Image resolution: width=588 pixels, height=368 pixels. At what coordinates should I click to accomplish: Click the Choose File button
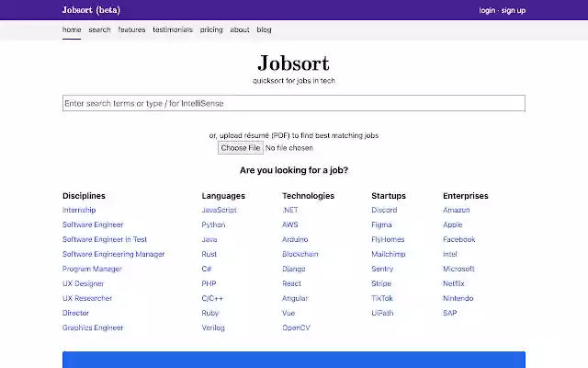pyautogui.click(x=241, y=148)
